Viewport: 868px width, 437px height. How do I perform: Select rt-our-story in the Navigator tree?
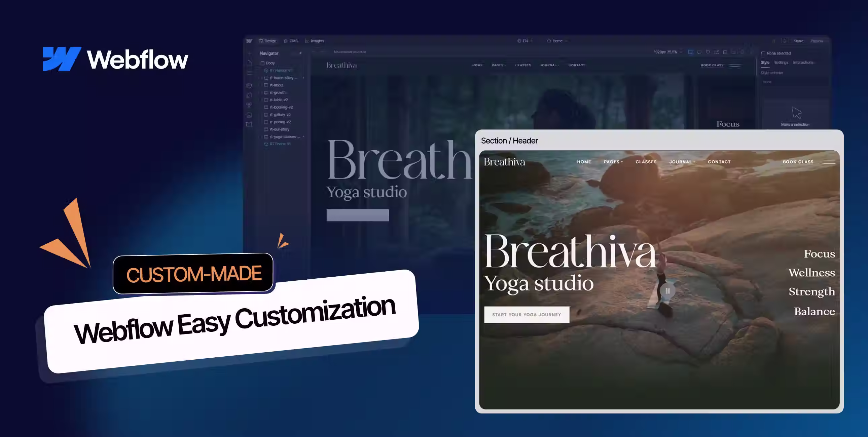click(277, 130)
